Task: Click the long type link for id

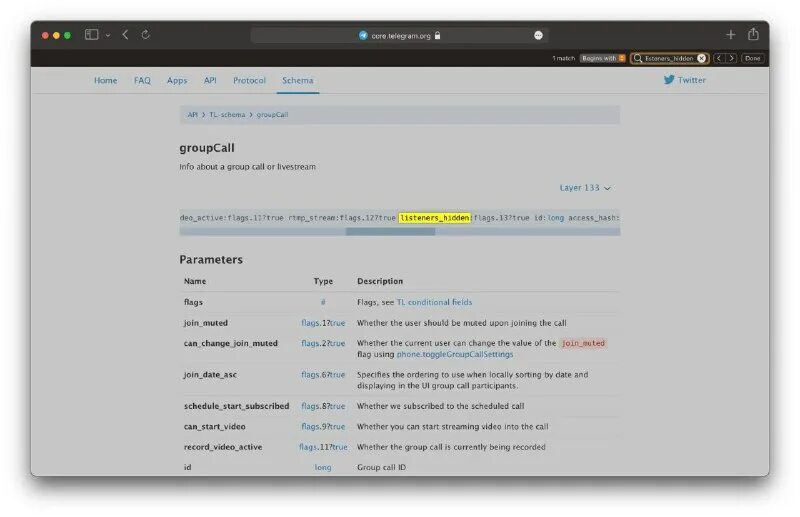Action: [323, 467]
